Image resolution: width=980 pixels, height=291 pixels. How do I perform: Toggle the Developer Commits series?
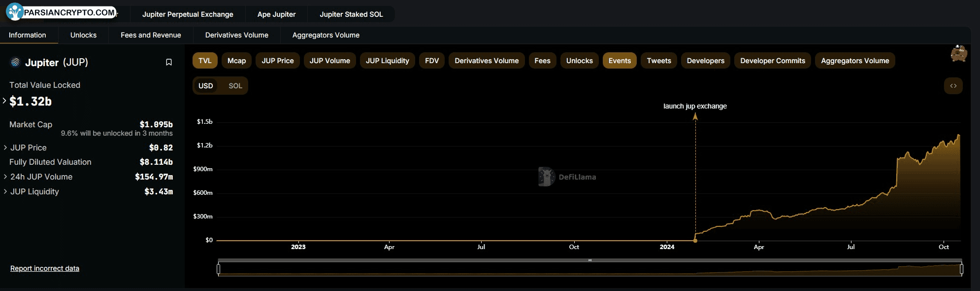point(773,61)
